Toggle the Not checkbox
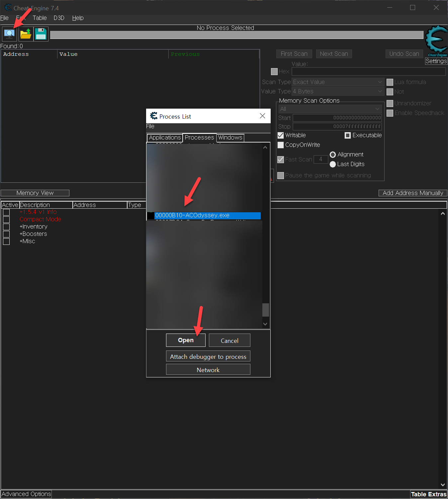The height and width of the screenshot is (499, 448). 390,92
